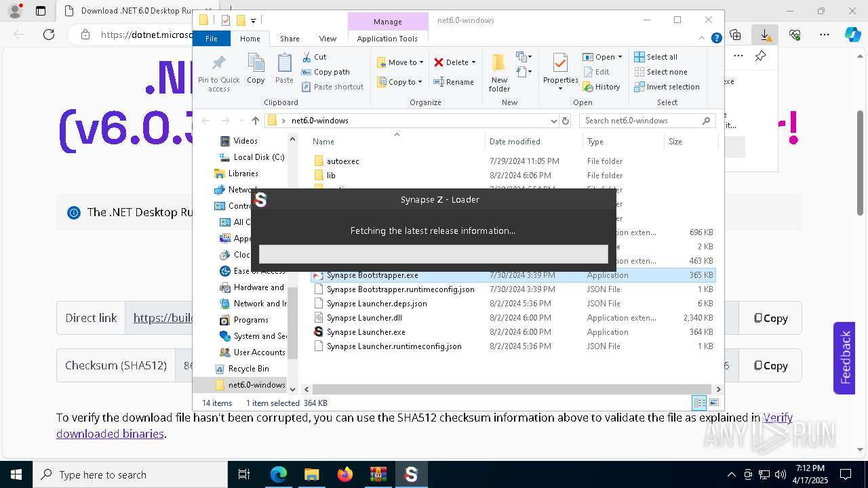Click the Copy icon in Clipboard group
Viewport: 868px width, 488px height.
(x=256, y=68)
